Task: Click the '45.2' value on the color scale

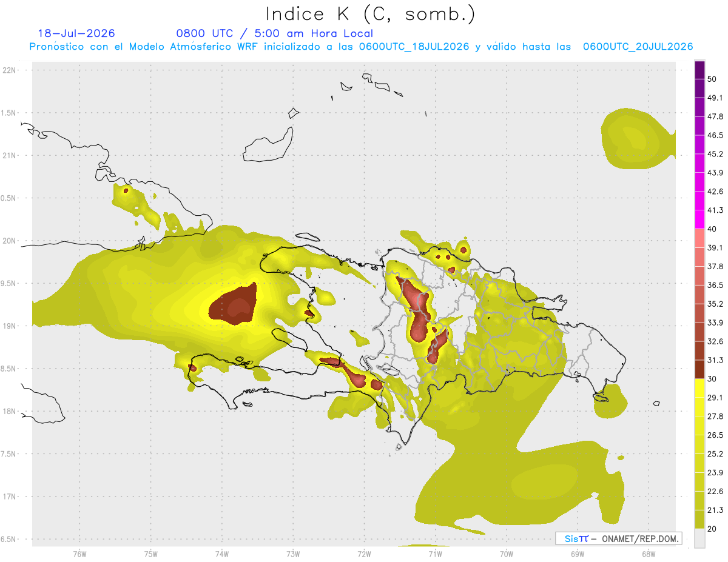Action: click(715, 154)
